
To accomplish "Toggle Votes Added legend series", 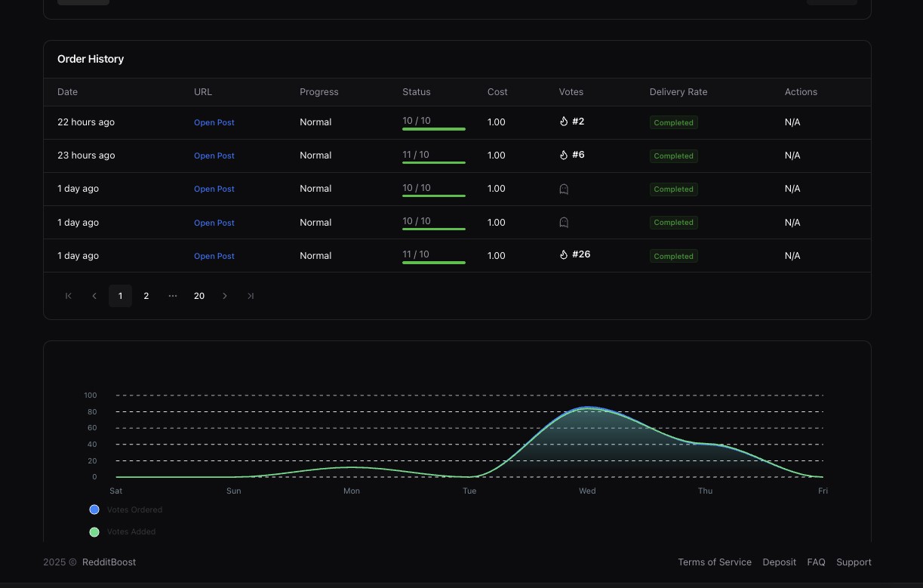I will point(122,532).
